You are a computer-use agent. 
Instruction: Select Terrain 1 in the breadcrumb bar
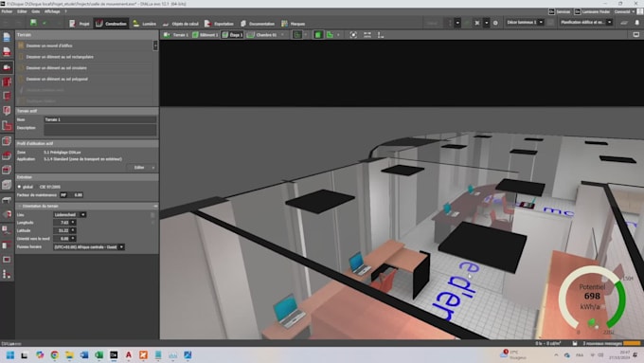pos(176,35)
